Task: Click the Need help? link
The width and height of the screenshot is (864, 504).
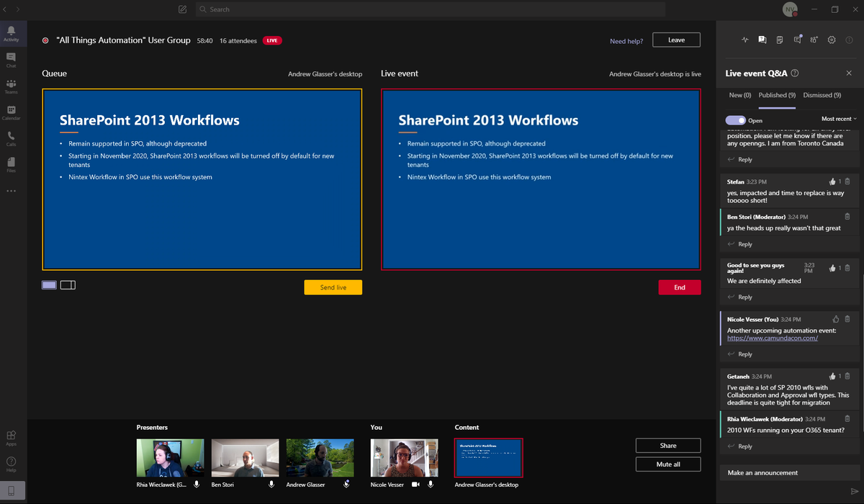Action: pos(626,41)
